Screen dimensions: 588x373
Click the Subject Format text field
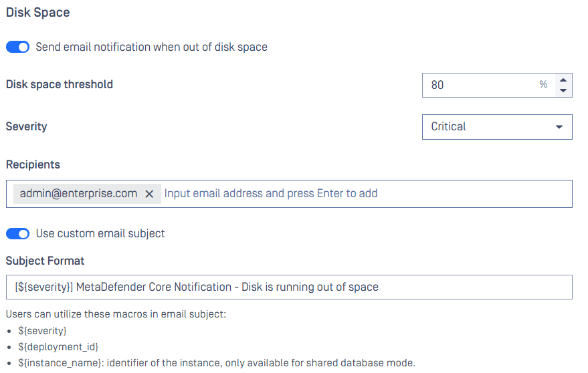pyautogui.click(x=289, y=287)
